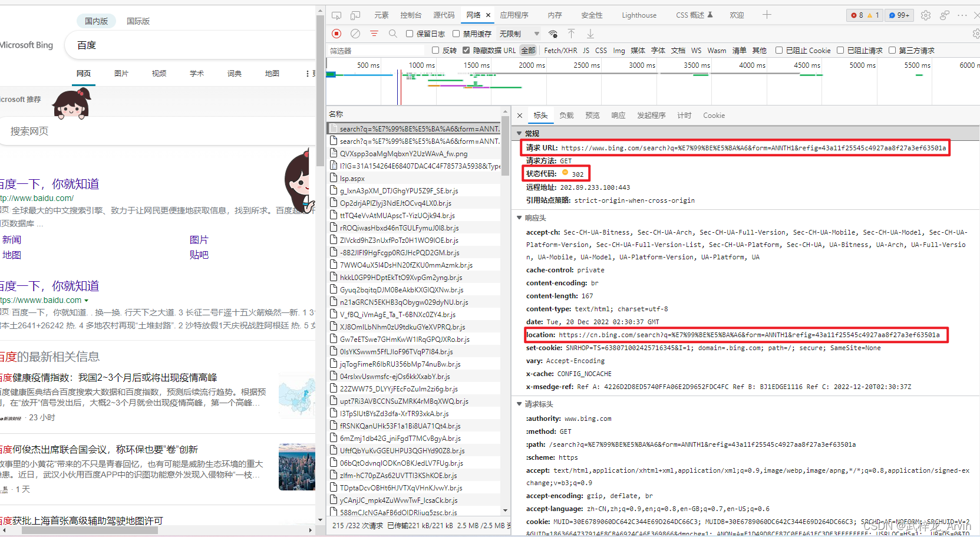980x537 pixels.
Task: Click the Bing mascot girl image
Action: [x=71, y=103]
